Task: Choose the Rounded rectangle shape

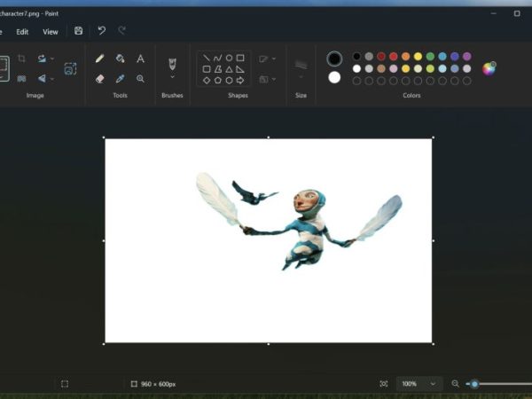Action: coord(207,69)
